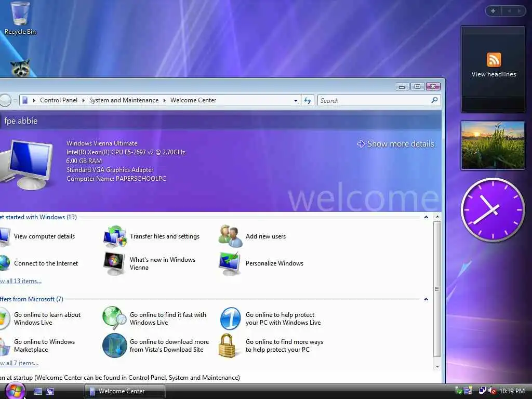532x399 pixels.
Task: Select View computer details
Action: tap(37, 236)
